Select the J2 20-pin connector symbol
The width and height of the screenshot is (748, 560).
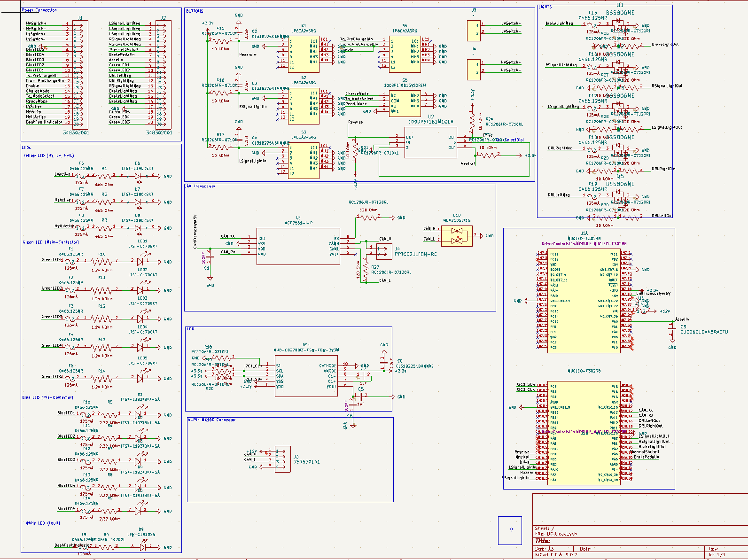click(x=163, y=74)
